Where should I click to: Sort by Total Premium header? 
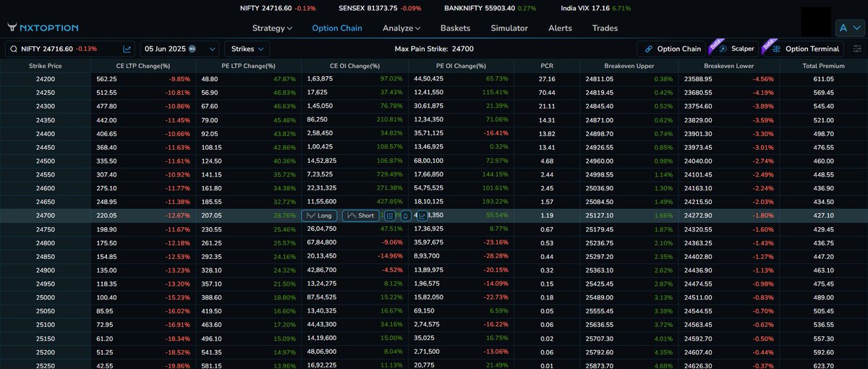pyautogui.click(x=823, y=65)
